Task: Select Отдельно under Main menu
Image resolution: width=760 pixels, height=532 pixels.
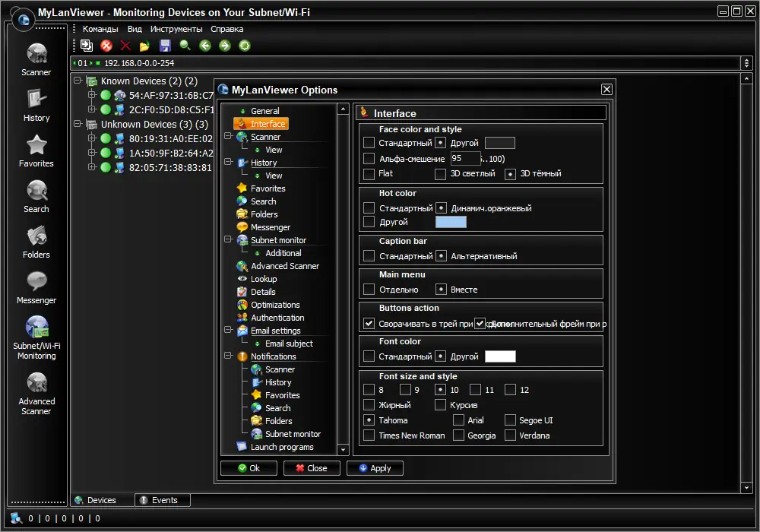Action: pyautogui.click(x=369, y=290)
